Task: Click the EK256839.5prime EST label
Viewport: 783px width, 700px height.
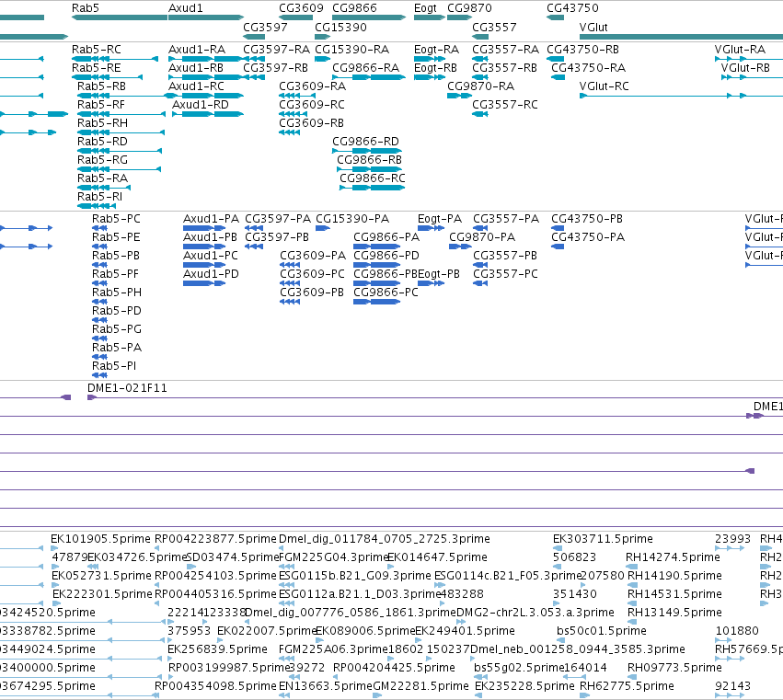Action: tap(217, 649)
